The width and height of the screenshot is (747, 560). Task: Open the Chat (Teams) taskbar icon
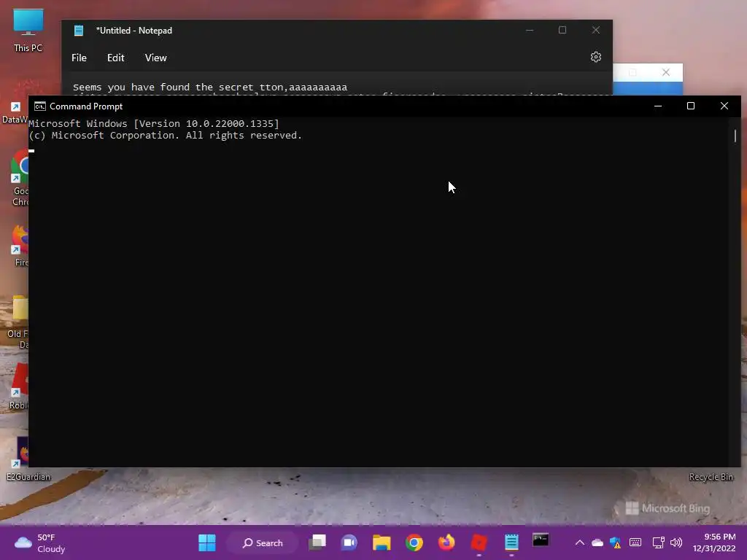coord(349,542)
